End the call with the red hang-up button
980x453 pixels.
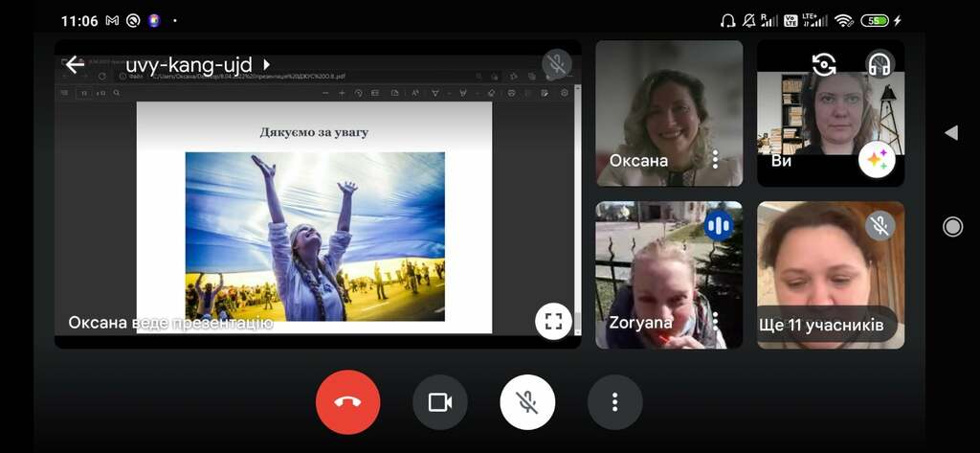click(x=347, y=401)
